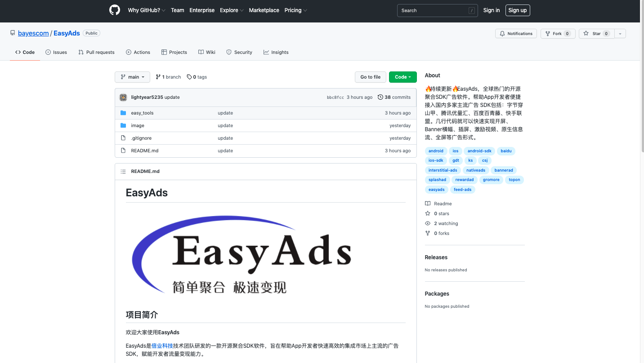Open the easy_tools folder icon

pyautogui.click(x=123, y=113)
